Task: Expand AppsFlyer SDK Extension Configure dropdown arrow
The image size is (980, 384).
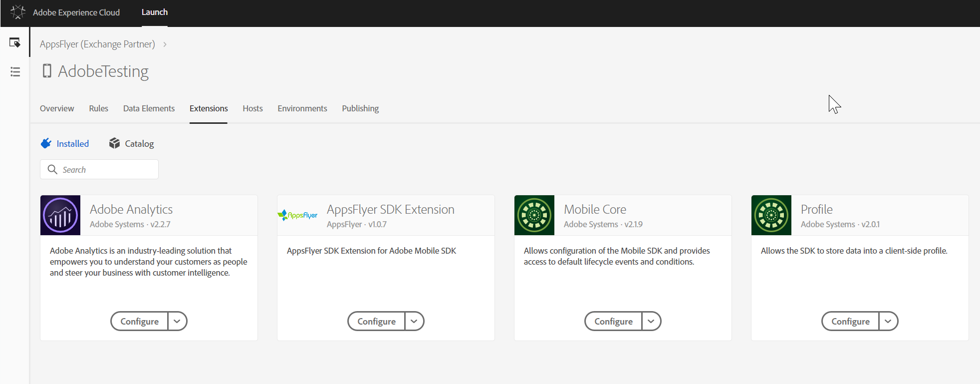Action: tap(414, 321)
